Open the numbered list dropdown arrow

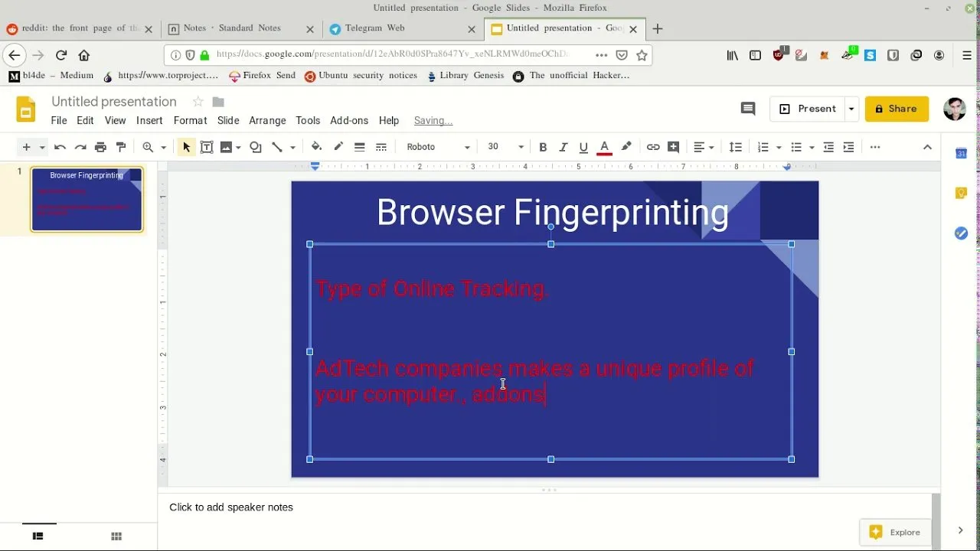point(779,147)
